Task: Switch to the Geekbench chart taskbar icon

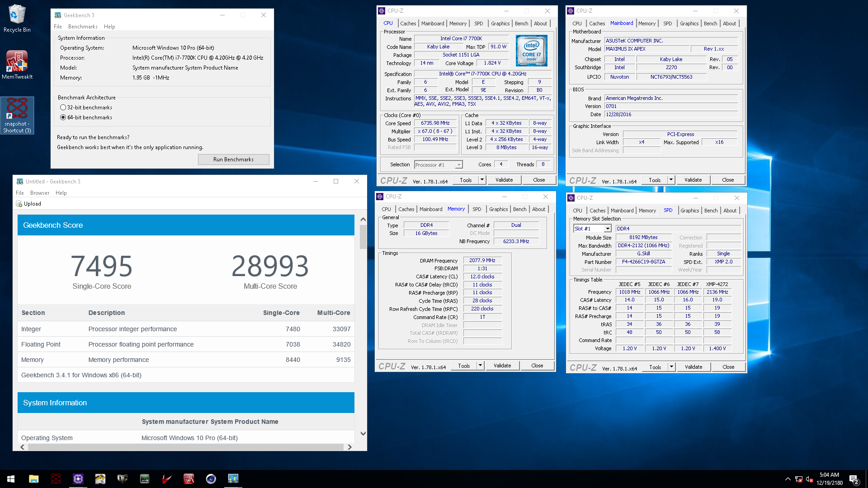Action: tap(233, 479)
